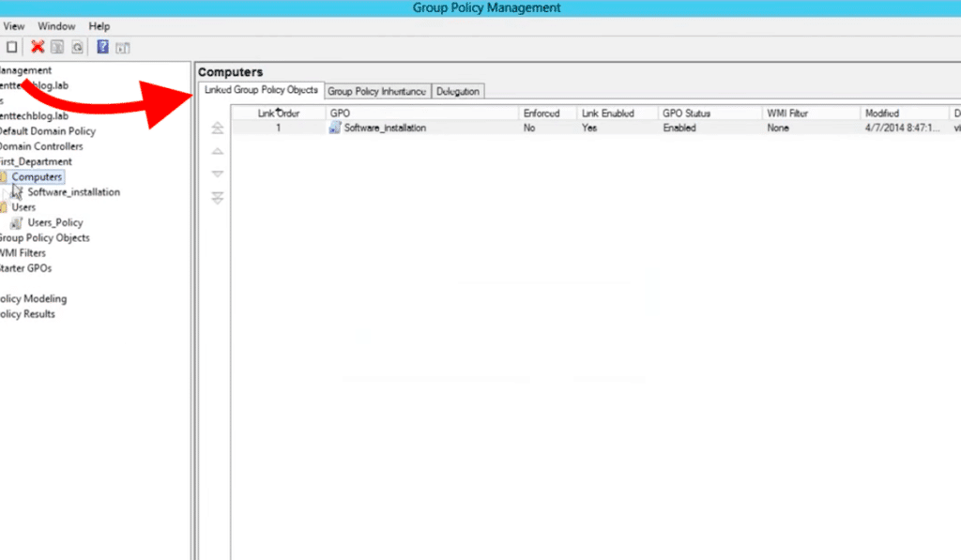Move link to bottom with double down arrow
This screenshot has width=961, height=560.
218,197
